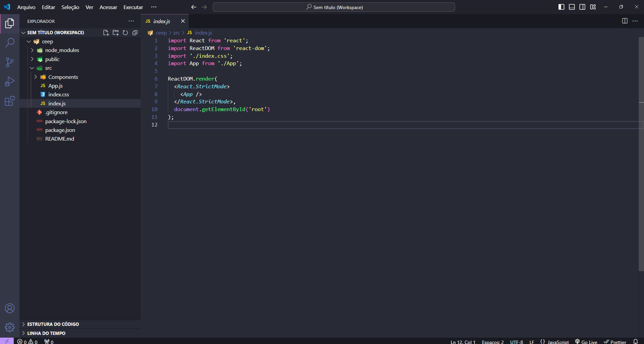
Task: Change the UTF-8 file encoding
Action: pos(516,342)
